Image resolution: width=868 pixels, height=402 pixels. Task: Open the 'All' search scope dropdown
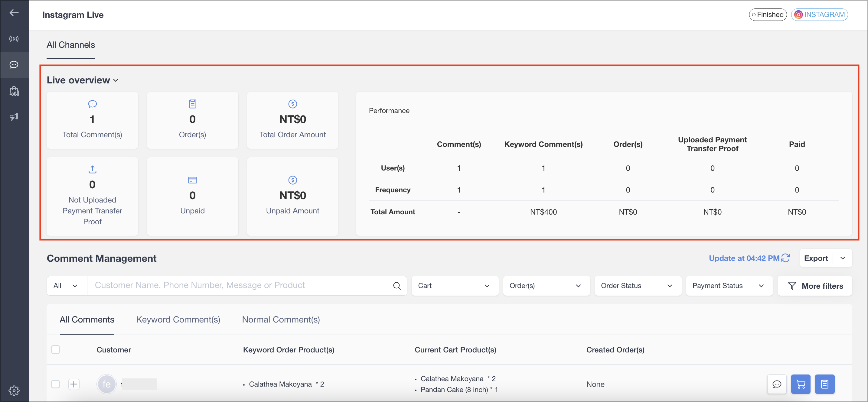(66, 286)
